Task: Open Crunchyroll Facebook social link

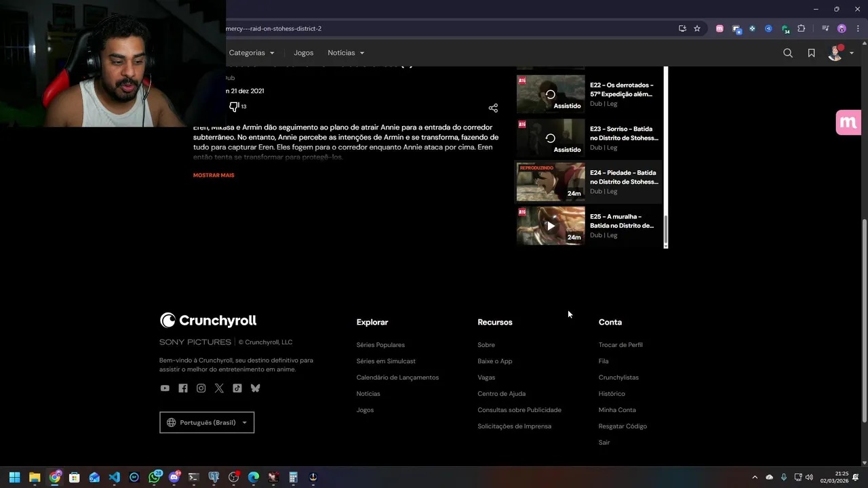Action: click(183, 388)
